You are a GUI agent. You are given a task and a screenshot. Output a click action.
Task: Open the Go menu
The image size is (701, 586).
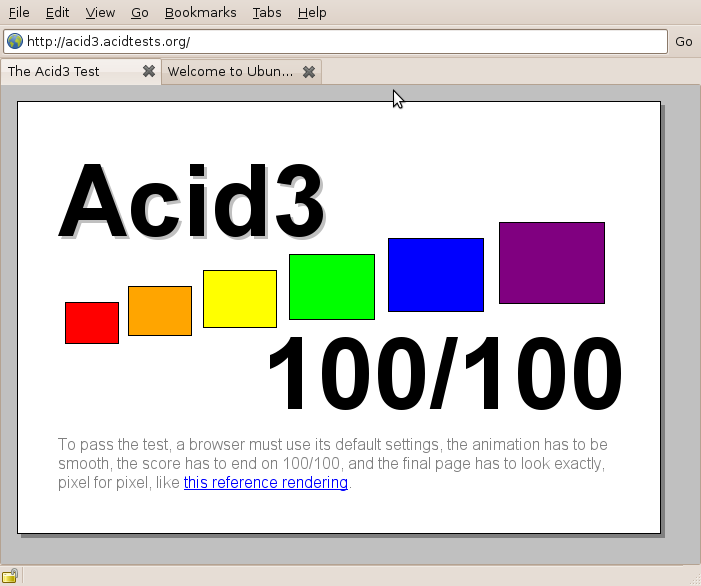[139, 13]
